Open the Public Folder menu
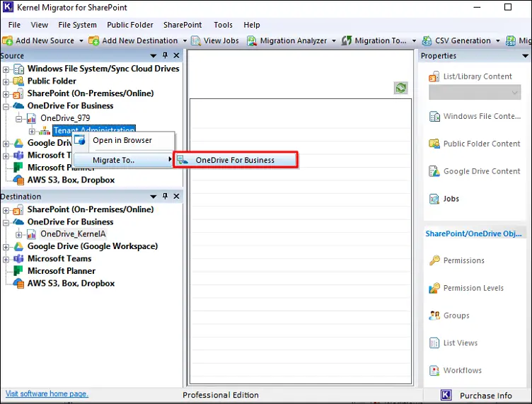The image size is (532, 404). coord(130,25)
